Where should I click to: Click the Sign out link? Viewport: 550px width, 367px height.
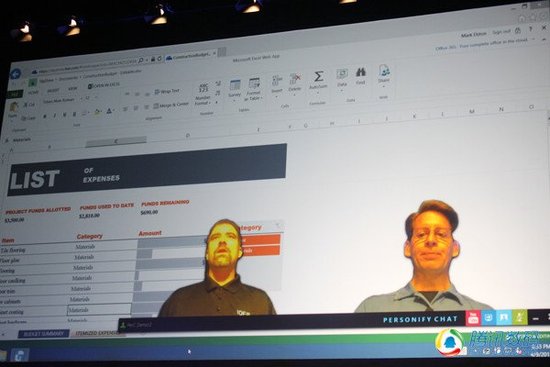tap(502, 32)
